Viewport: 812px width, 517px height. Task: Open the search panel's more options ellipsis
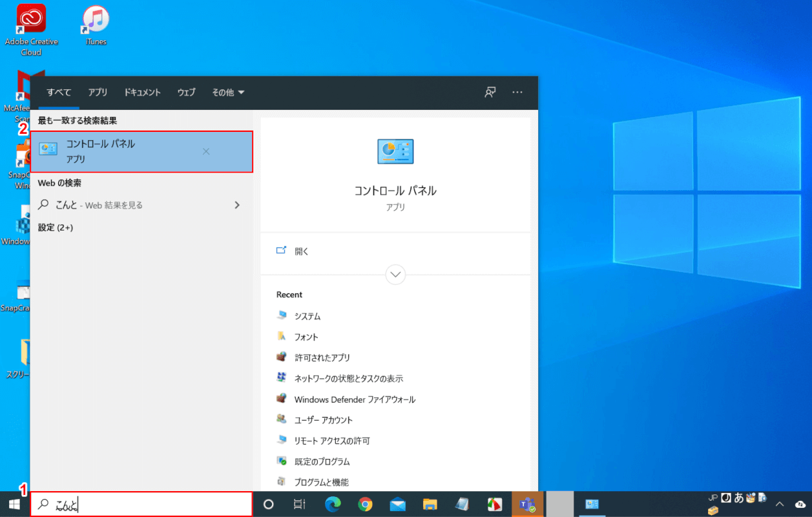(517, 92)
